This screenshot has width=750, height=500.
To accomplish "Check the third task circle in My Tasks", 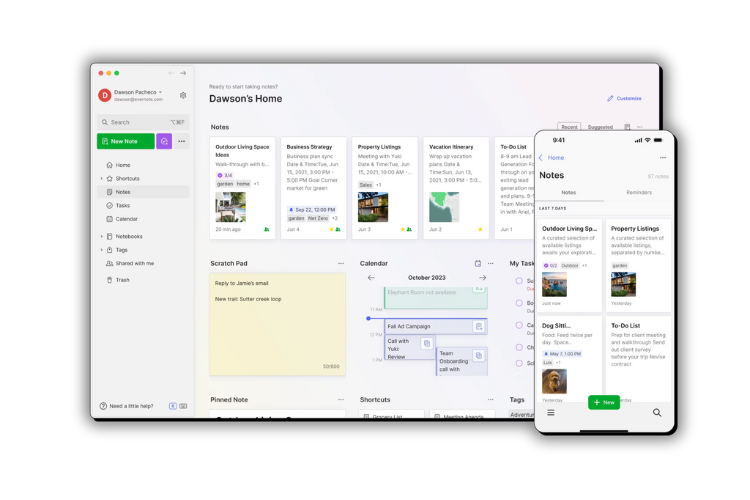I will point(519,325).
